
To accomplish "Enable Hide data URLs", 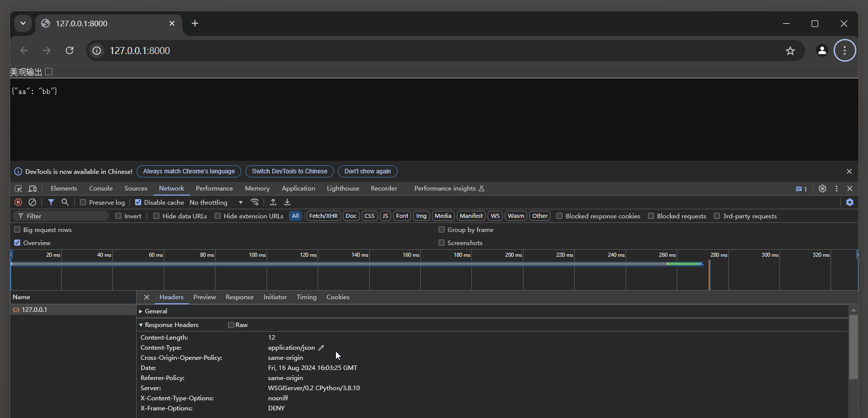I will [x=156, y=216].
